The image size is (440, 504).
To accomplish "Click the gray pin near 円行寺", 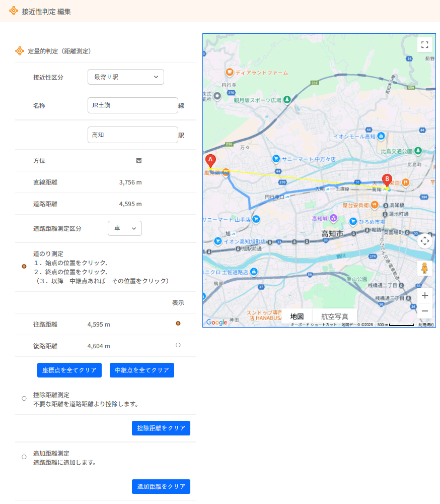I will [217, 96].
